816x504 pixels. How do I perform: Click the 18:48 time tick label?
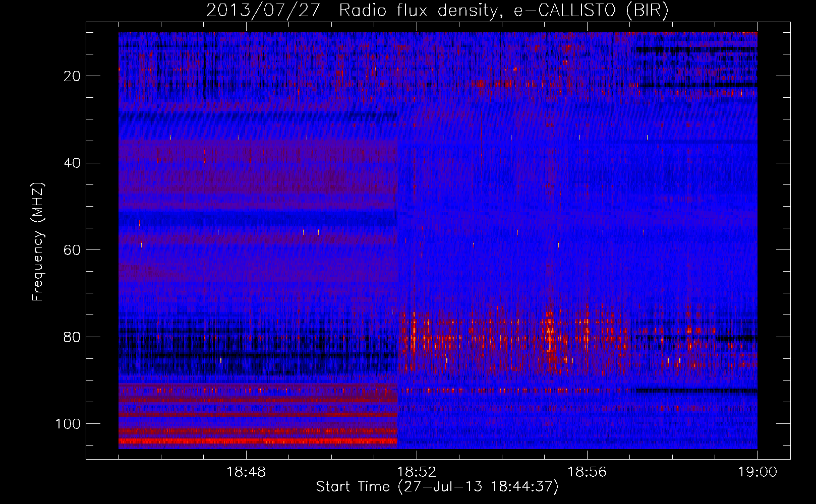coord(246,472)
